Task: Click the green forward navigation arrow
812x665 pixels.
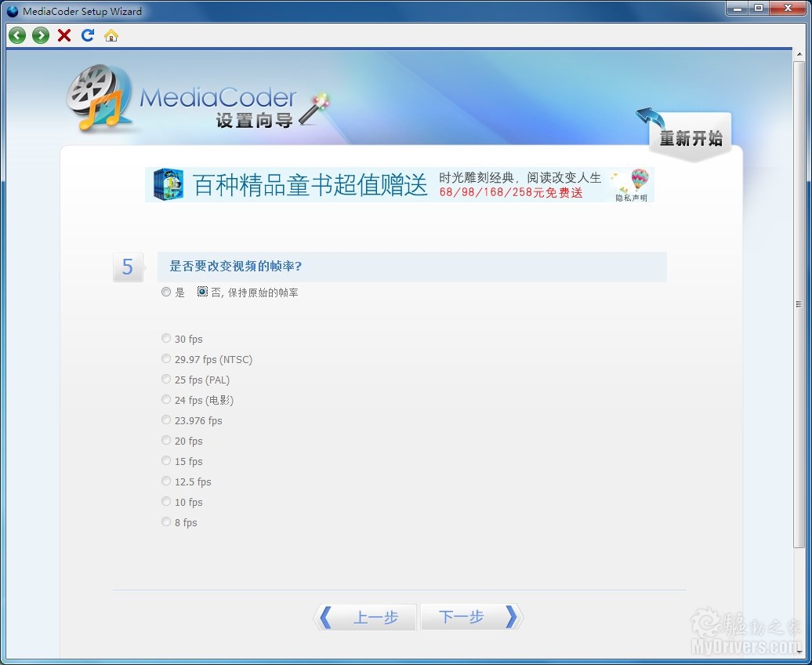Action: (41, 36)
